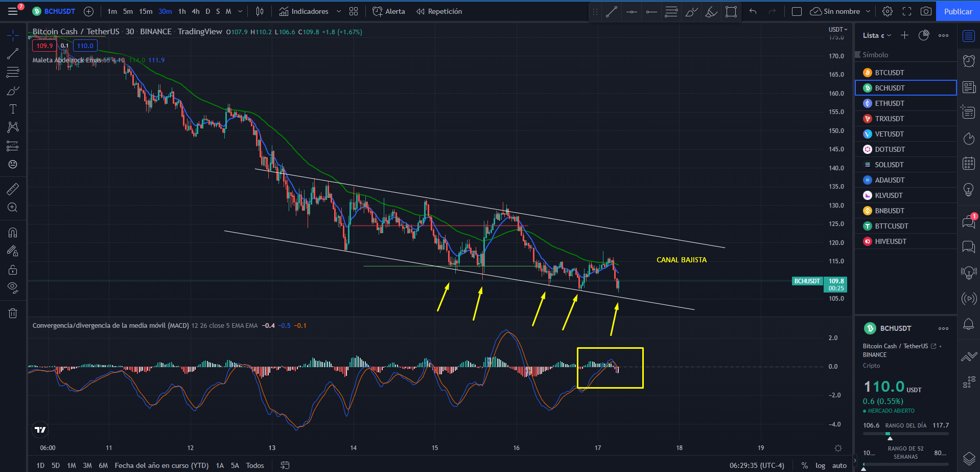980x472 pixels.
Task: Switch to the 1h timeframe
Action: [x=182, y=11]
